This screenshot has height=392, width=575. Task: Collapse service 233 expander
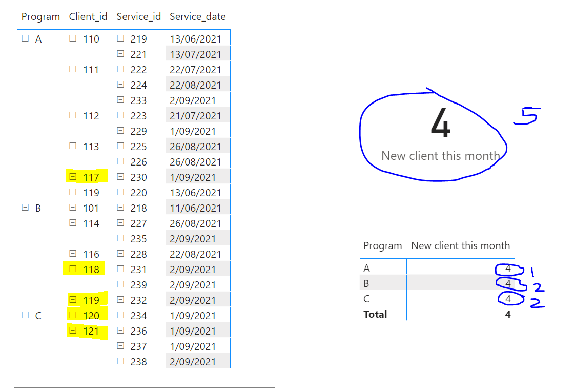click(120, 100)
